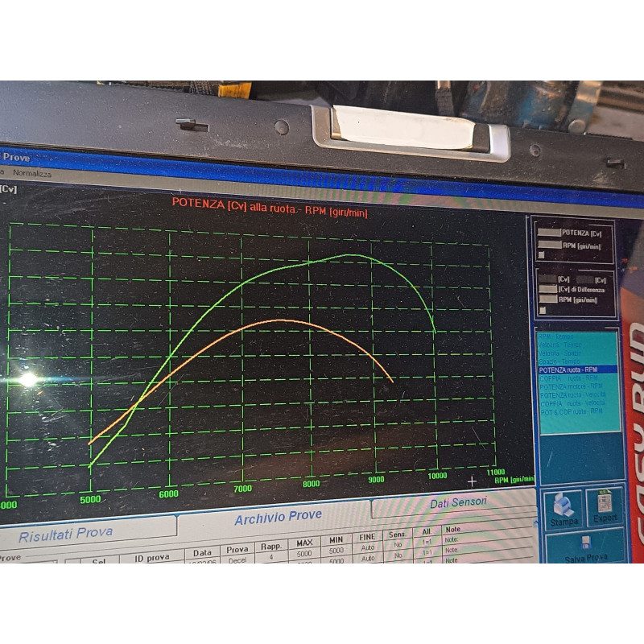Click the POTENZA [Cv] value field

[x=549, y=233]
